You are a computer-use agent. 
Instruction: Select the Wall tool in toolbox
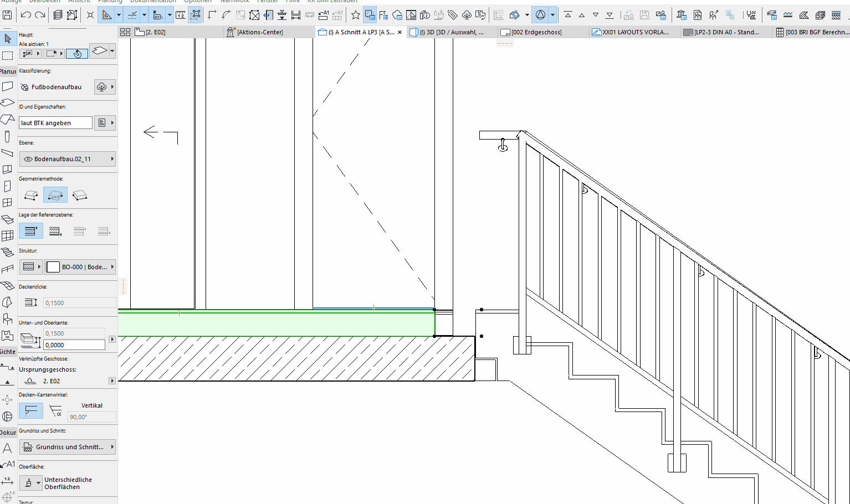(7, 86)
